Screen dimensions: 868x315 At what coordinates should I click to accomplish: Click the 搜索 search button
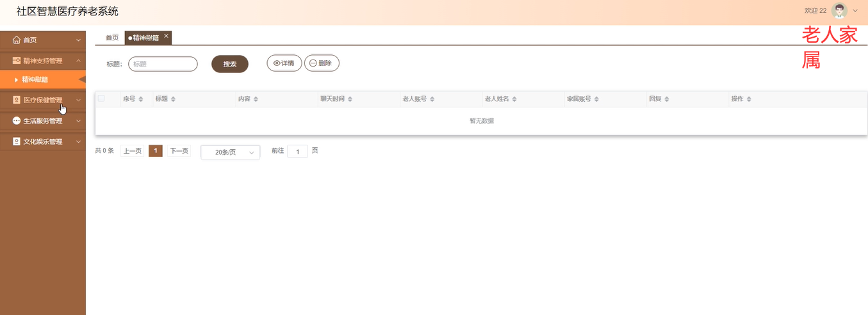230,64
